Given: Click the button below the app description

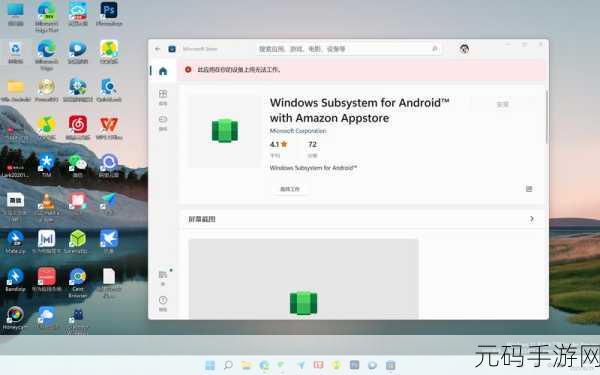Looking at the screenshot, I should pos(290,189).
